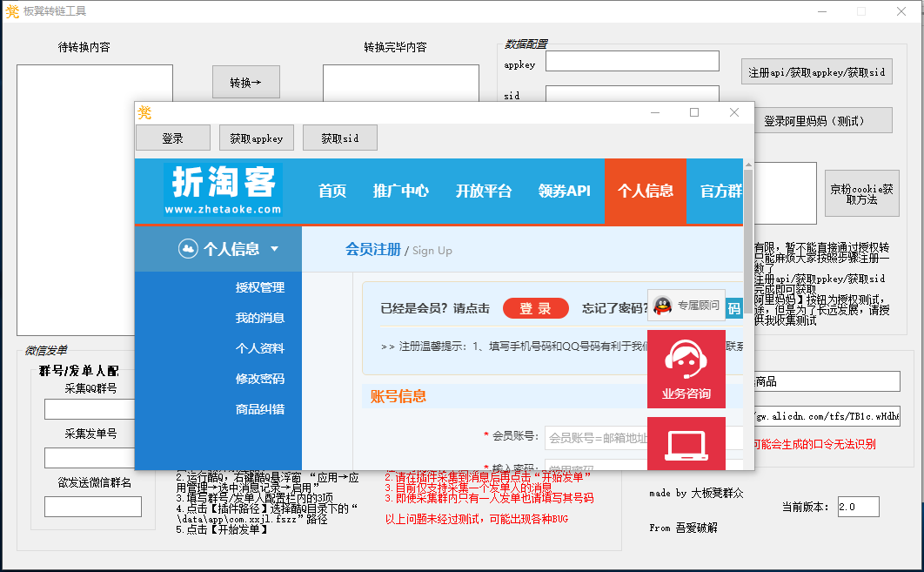Open 推广中心 navigation item
924x572 pixels.
401,191
